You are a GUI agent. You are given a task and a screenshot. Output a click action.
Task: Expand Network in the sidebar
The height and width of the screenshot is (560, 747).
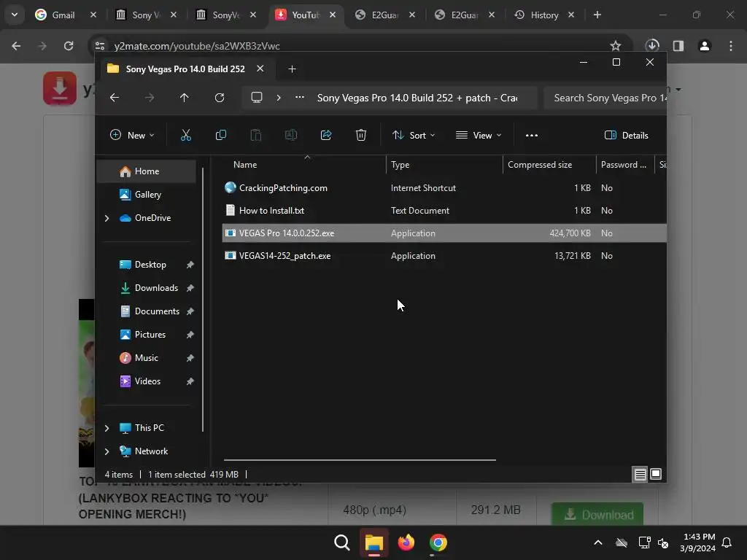[107, 451]
